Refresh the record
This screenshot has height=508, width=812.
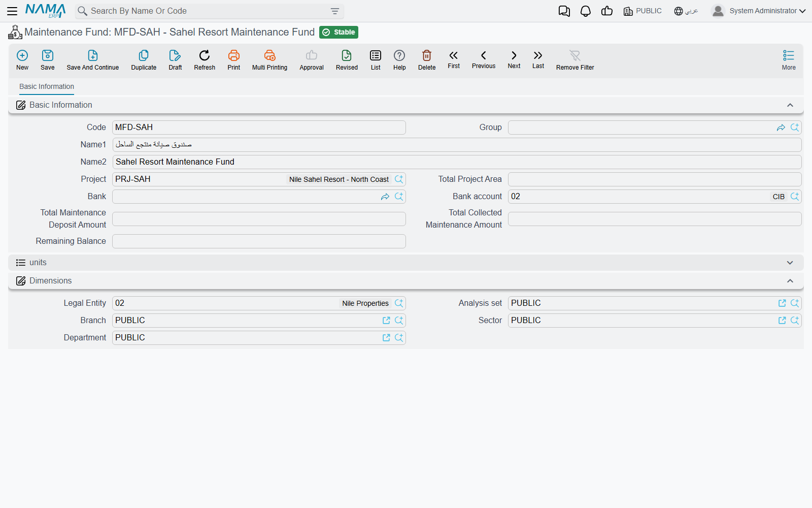click(x=205, y=60)
